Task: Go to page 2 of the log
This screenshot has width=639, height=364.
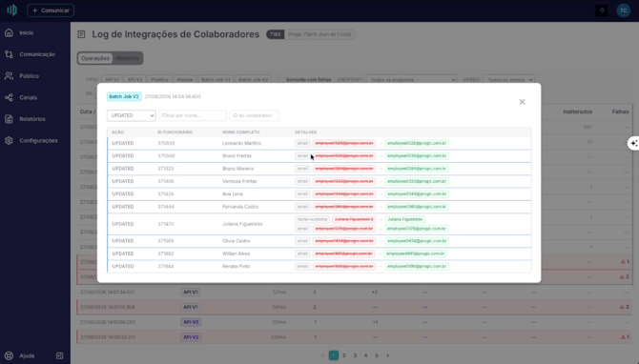Action: 344,355
